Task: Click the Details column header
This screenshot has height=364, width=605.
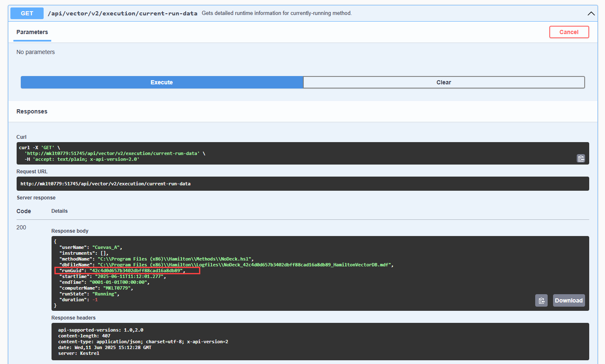Action: coord(59,211)
